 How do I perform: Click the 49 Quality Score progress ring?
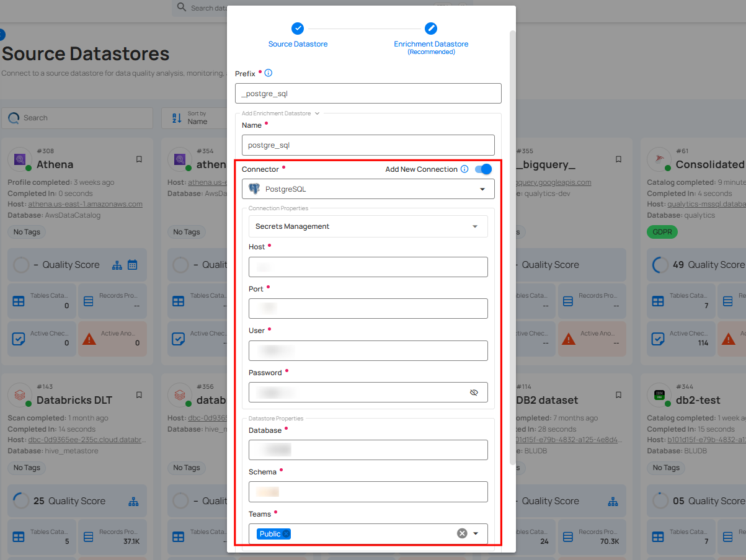(661, 265)
